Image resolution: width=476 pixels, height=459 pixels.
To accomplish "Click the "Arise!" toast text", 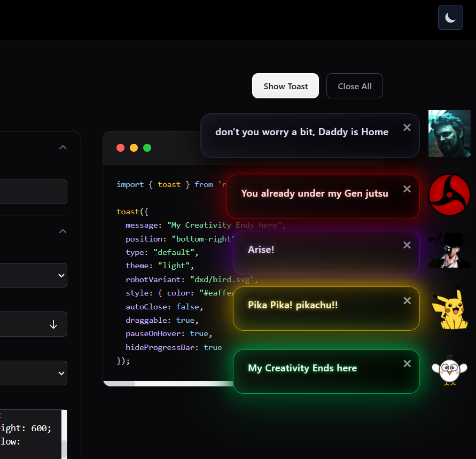I will coord(261,250).
